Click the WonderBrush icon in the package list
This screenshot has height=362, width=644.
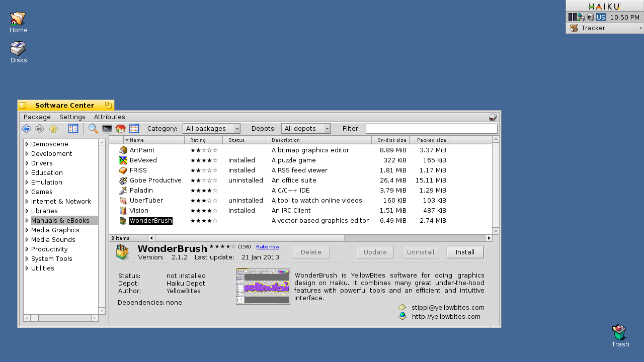click(123, 221)
